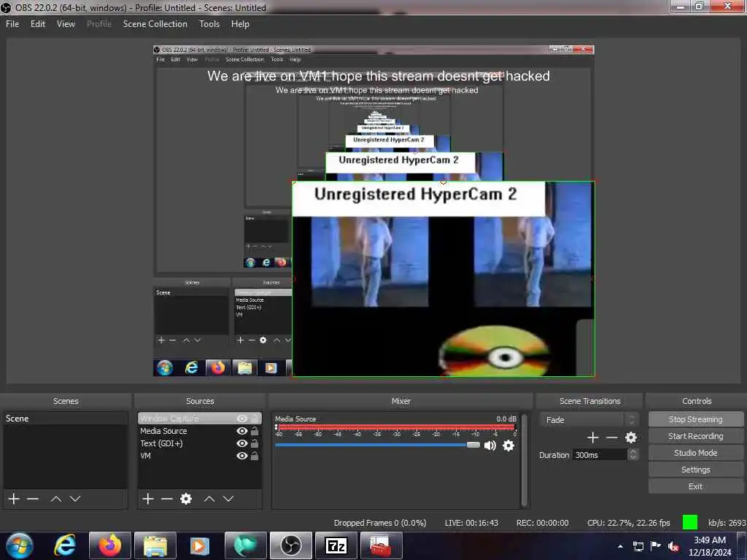Click Media Source volume slider handle
747x560 pixels.
(473, 445)
